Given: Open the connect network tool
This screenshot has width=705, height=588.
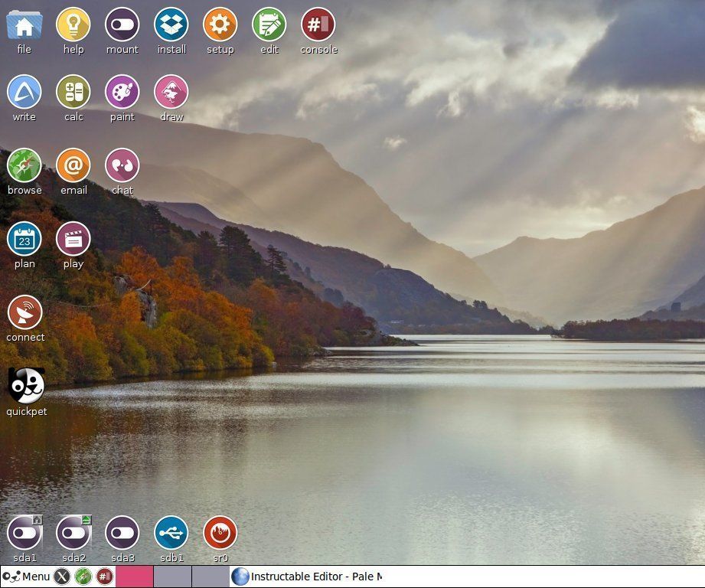Looking at the screenshot, I should 25,312.
